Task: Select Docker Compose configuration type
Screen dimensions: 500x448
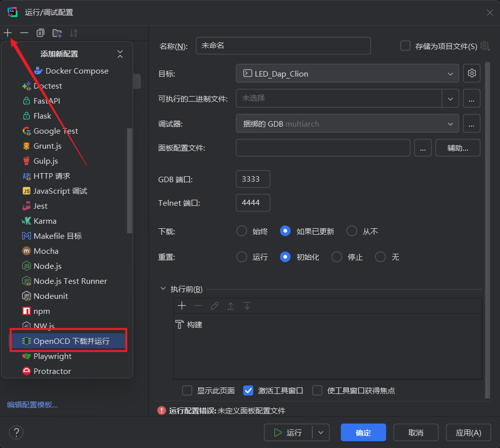Action: (72, 71)
